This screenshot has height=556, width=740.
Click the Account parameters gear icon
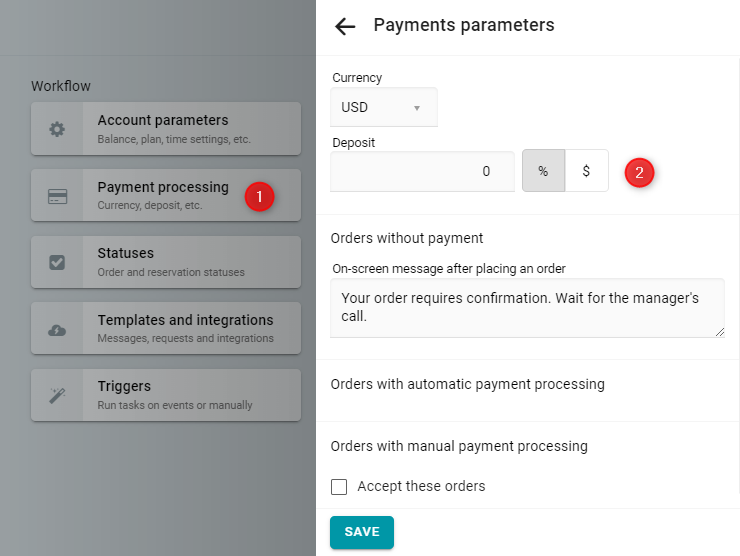pos(57,129)
